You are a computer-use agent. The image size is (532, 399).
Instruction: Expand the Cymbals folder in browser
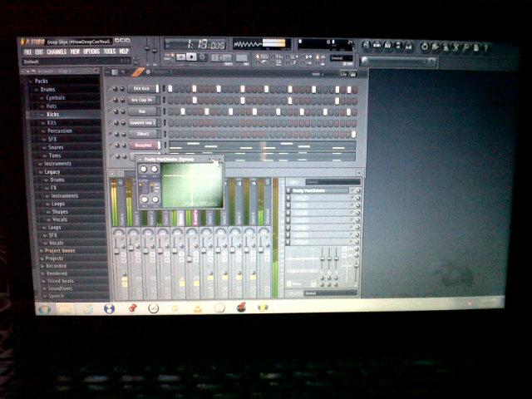coord(55,98)
